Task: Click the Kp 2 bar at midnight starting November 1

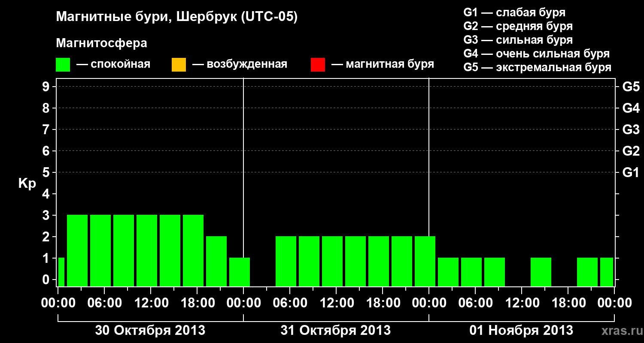Action: coord(425,261)
